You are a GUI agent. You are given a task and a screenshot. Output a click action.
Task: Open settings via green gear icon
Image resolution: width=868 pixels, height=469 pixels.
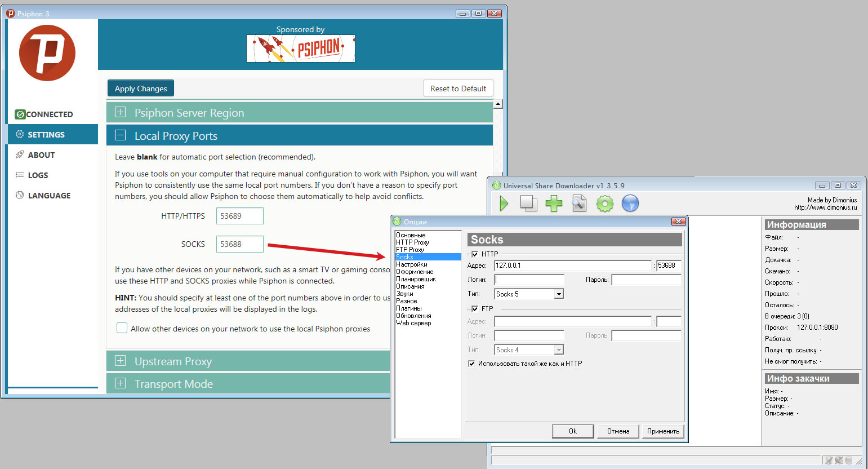click(x=605, y=203)
